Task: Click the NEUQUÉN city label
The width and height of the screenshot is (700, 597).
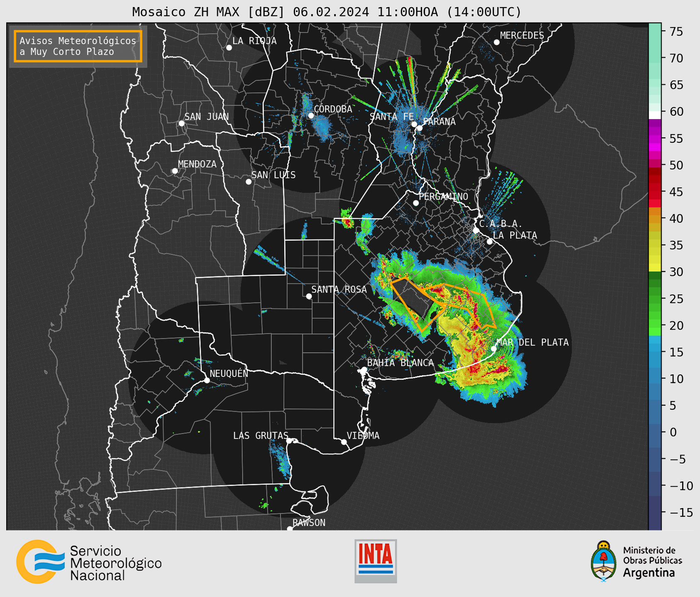Action: pos(229,373)
